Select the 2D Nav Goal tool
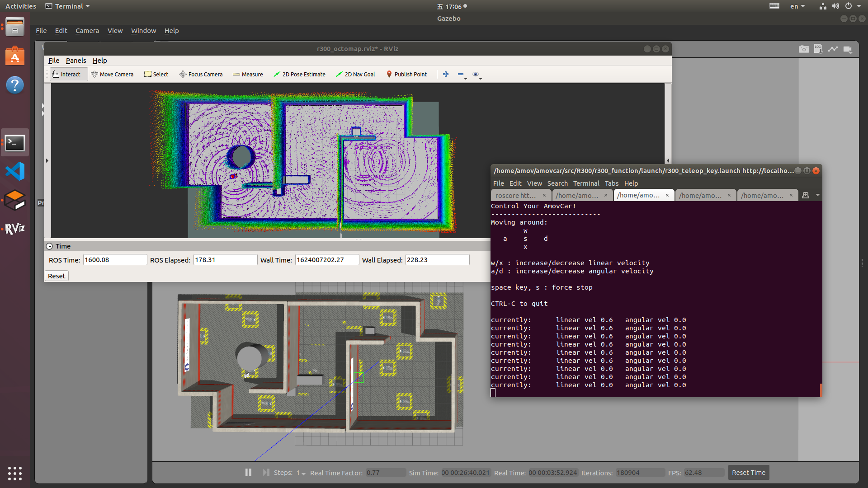This screenshot has height=488, width=868. [x=355, y=74]
